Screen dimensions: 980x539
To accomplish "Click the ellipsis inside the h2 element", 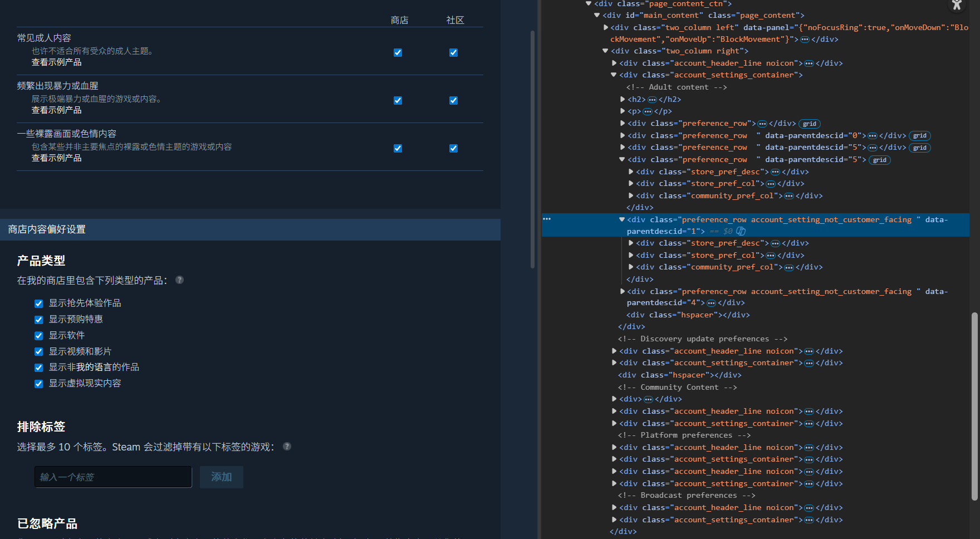I will pyautogui.click(x=652, y=100).
